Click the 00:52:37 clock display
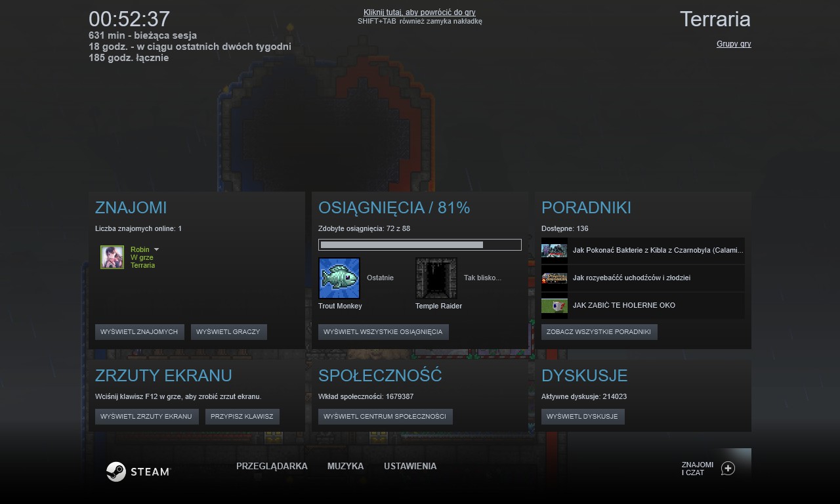Image resolution: width=840 pixels, height=504 pixels. point(129,19)
